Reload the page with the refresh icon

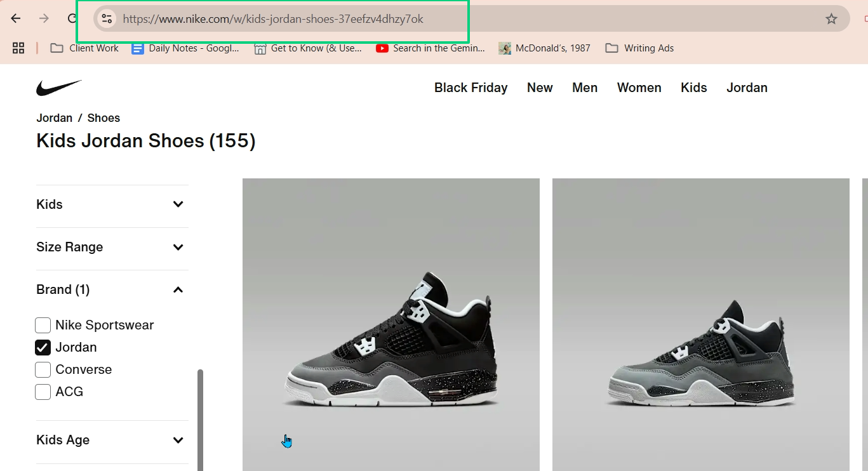[x=72, y=18]
